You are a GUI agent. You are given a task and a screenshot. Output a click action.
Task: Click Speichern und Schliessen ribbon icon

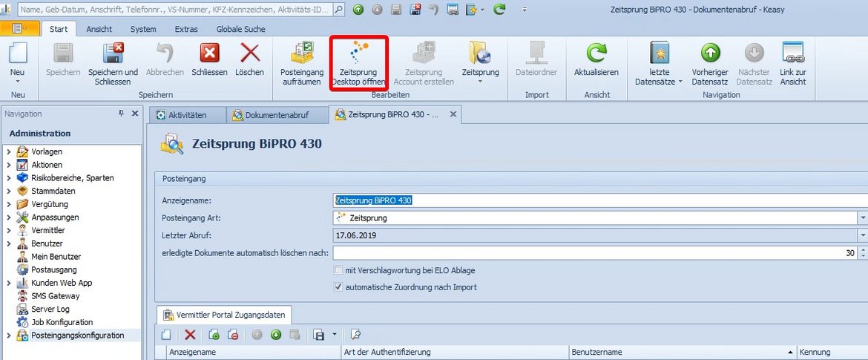point(113,53)
